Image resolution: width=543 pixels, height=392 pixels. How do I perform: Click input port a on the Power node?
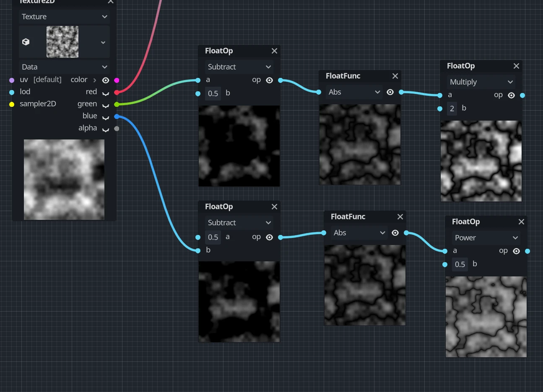(445, 251)
